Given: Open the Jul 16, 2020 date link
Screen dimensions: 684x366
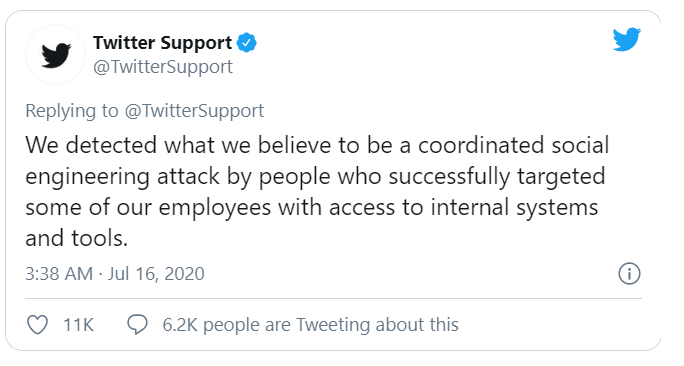Looking at the screenshot, I should tap(156, 274).
